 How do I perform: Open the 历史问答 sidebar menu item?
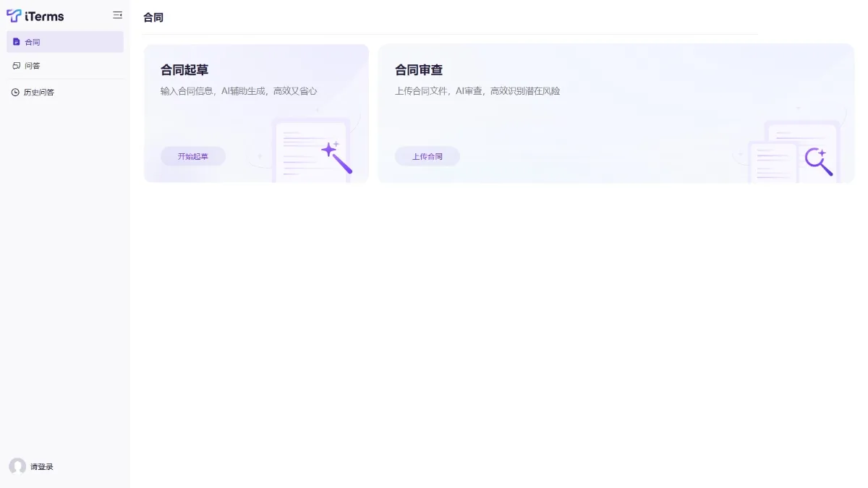point(65,93)
